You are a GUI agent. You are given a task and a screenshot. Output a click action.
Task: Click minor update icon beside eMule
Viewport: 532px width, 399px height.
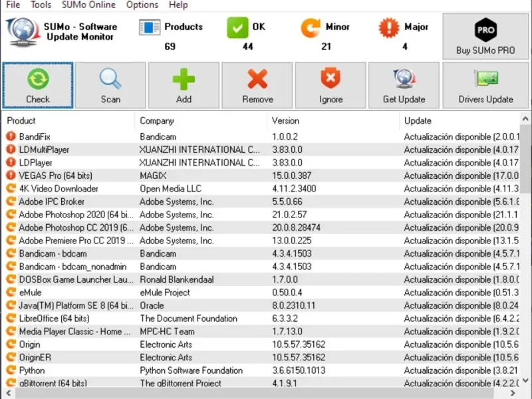point(11,292)
